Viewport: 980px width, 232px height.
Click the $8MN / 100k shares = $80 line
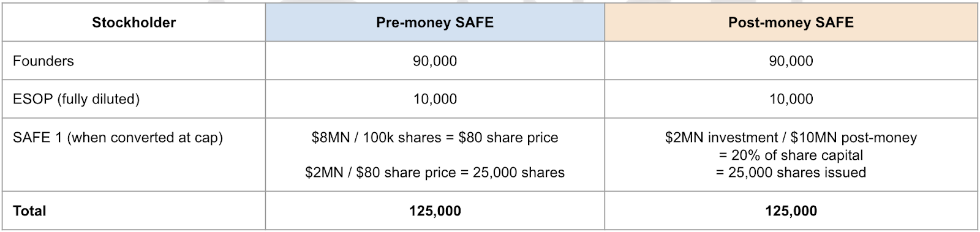(x=435, y=138)
